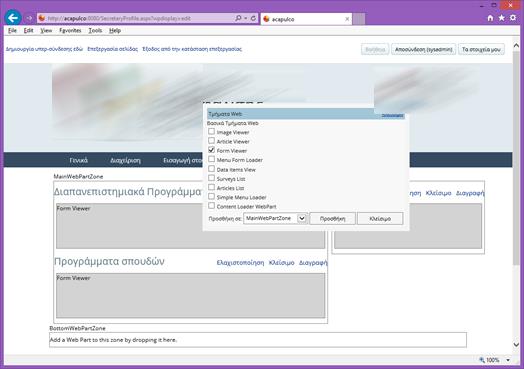Click the empty BottomWebPartZone drop area
524x369 pixels.
tap(258, 340)
